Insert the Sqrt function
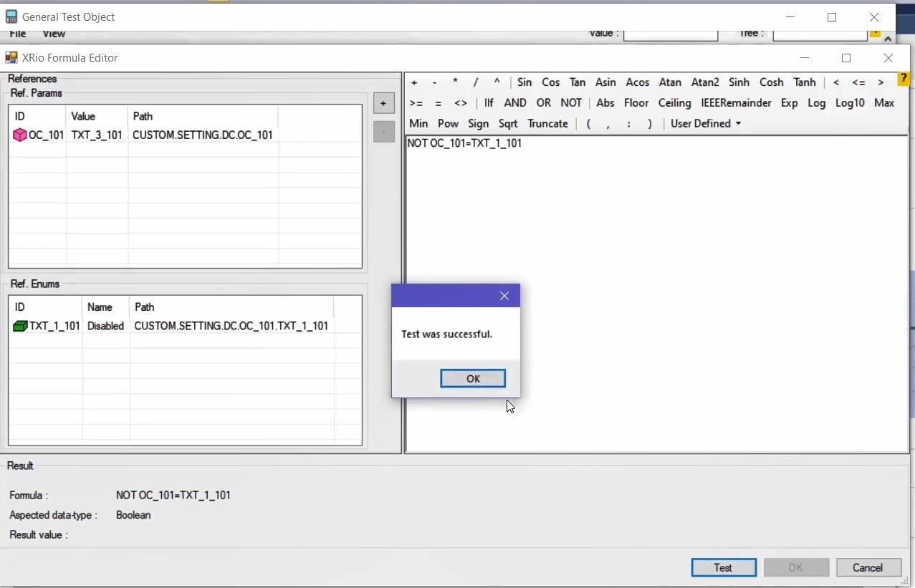The height and width of the screenshot is (588, 915). coord(508,124)
